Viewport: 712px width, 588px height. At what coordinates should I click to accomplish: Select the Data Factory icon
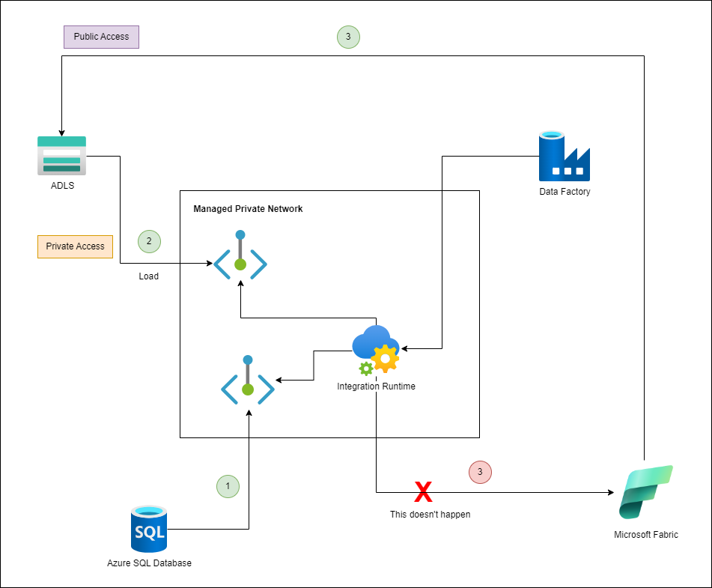pyautogui.click(x=565, y=157)
